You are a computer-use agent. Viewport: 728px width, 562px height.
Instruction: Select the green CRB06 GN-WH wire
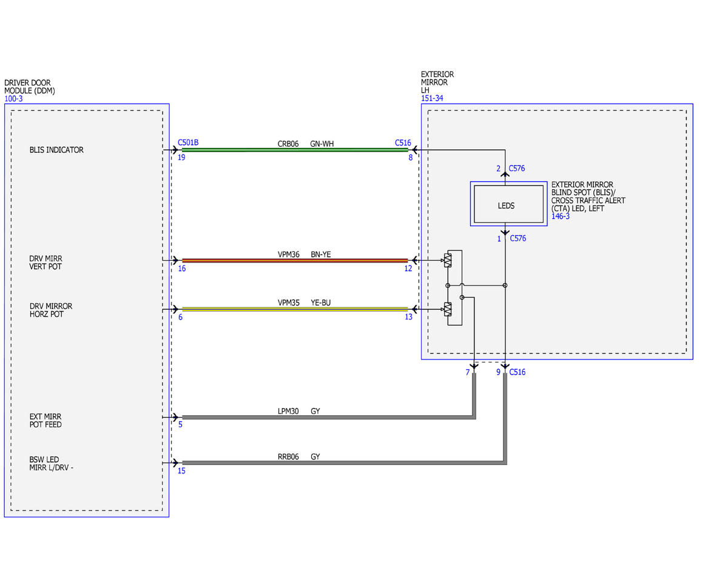[295, 150]
